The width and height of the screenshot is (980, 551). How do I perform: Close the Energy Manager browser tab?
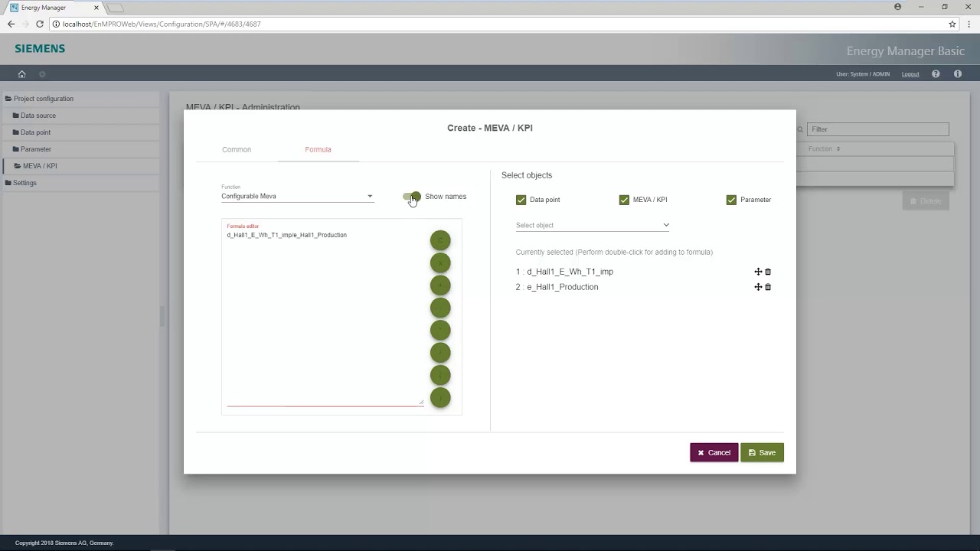[x=96, y=8]
